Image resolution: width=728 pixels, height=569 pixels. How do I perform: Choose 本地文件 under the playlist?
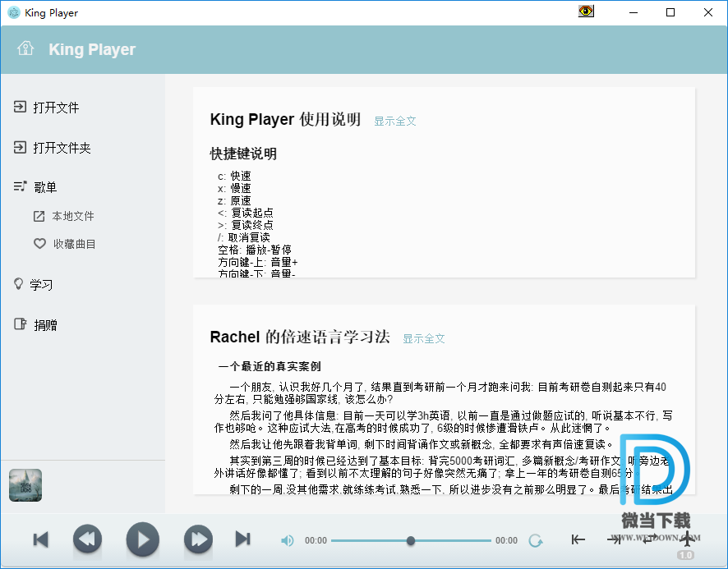[64, 216]
